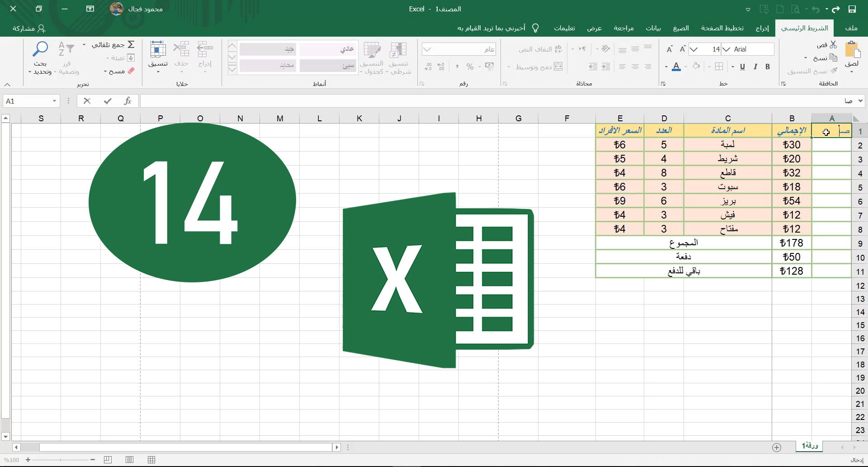The height and width of the screenshot is (467, 868).
Task: Click the Increase Decimal icon
Action: click(441, 67)
